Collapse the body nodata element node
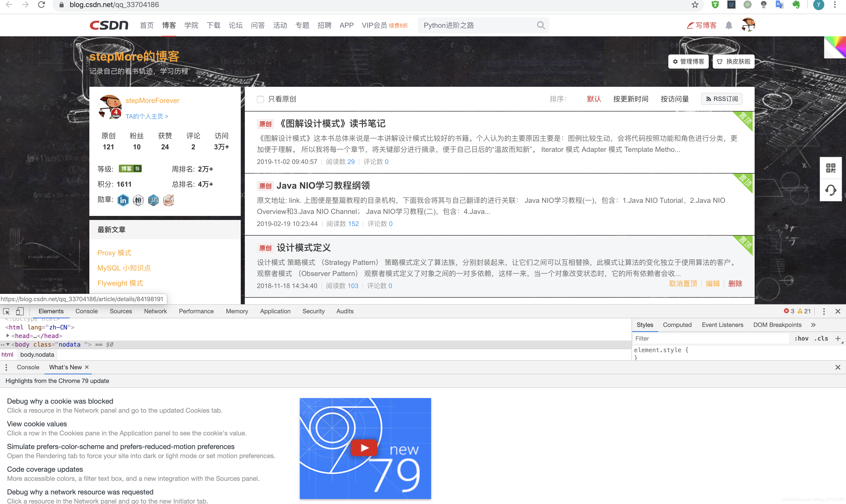Screen dimensions: 846x504 coord(8,344)
